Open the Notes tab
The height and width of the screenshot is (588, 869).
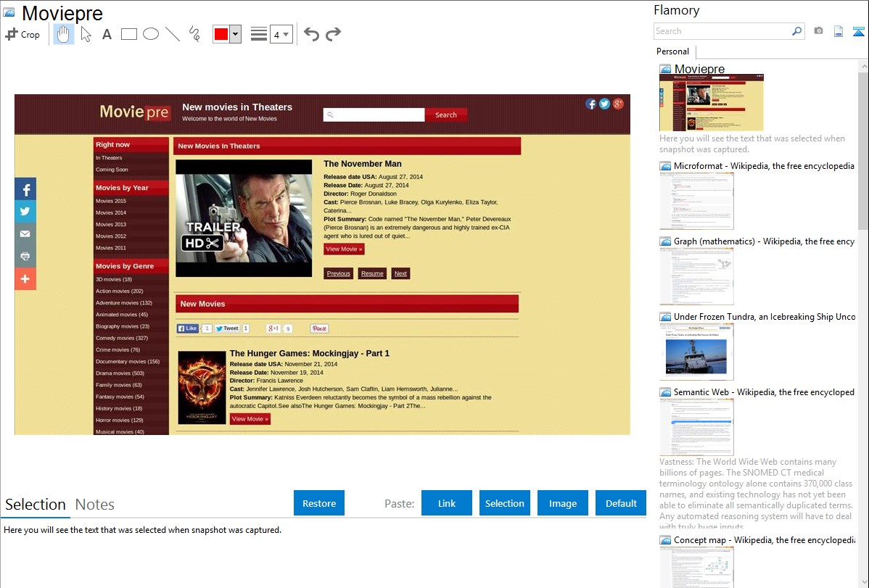95,505
